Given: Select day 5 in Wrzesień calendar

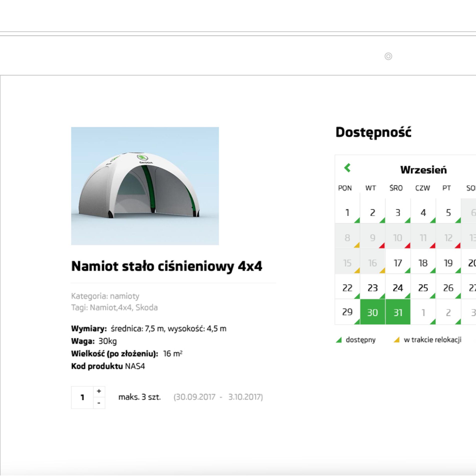Looking at the screenshot, I should click(448, 211).
